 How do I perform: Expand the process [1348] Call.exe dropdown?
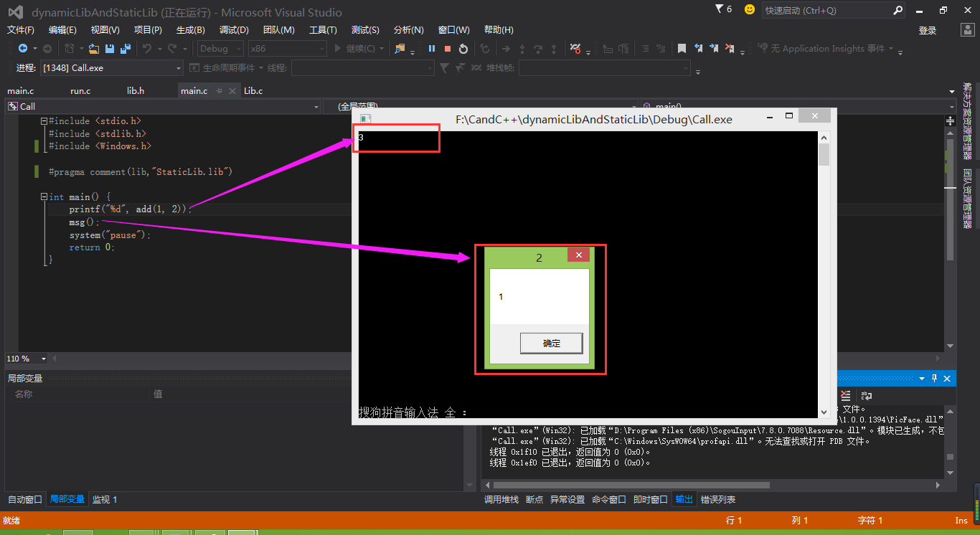tap(113, 67)
